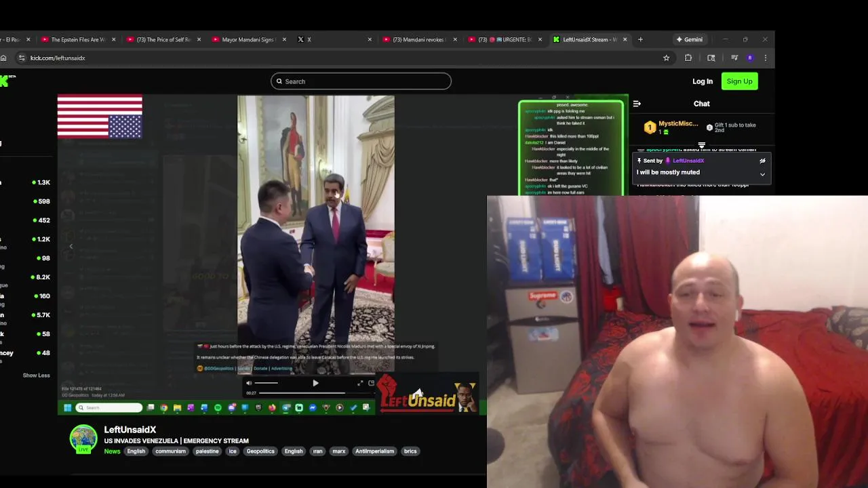Close the Epstein Files tab
Image resolution: width=868 pixels, height=488 pixels.
tap(113, 39)
